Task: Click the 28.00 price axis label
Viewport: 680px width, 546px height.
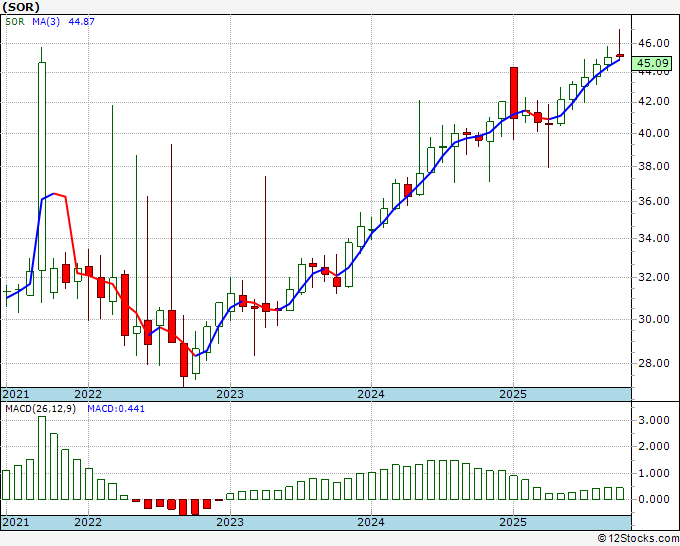Action: pos(654,363)
